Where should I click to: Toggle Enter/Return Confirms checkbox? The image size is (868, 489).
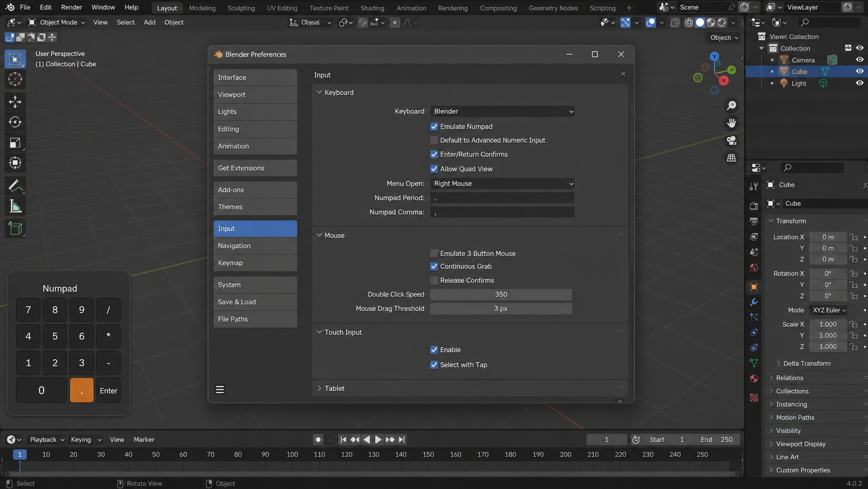tap(434, 154)
